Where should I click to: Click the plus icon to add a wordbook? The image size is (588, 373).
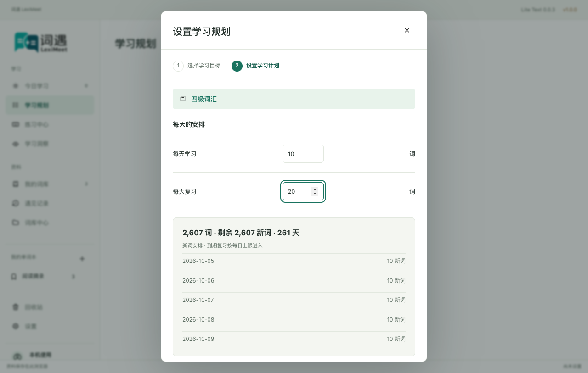pyautogui.click(x=82, y=259)
